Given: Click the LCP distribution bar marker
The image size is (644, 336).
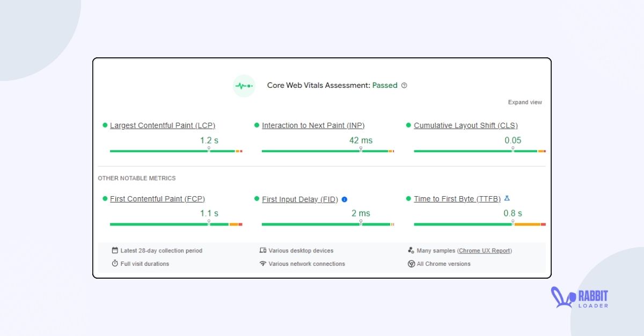Looking at the screenshot, I should click(x=209, y=150).
